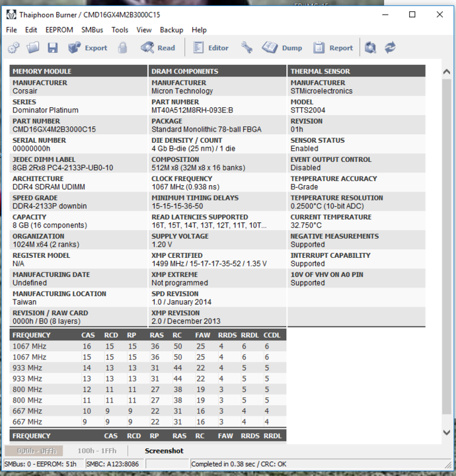Click the THERMAL SENSOR column header

(356, 71)
